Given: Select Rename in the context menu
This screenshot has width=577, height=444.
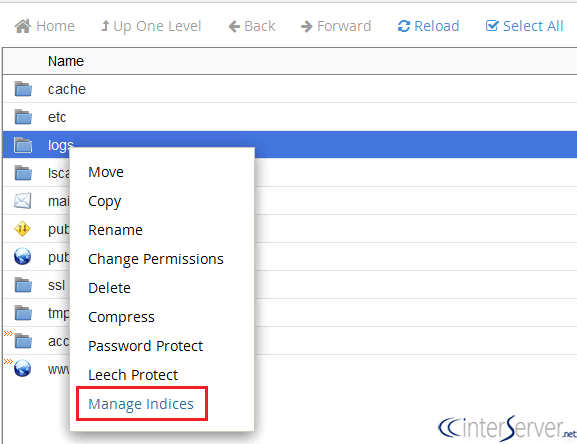Looking at the screenshot, I should click(x=115, y=230).
